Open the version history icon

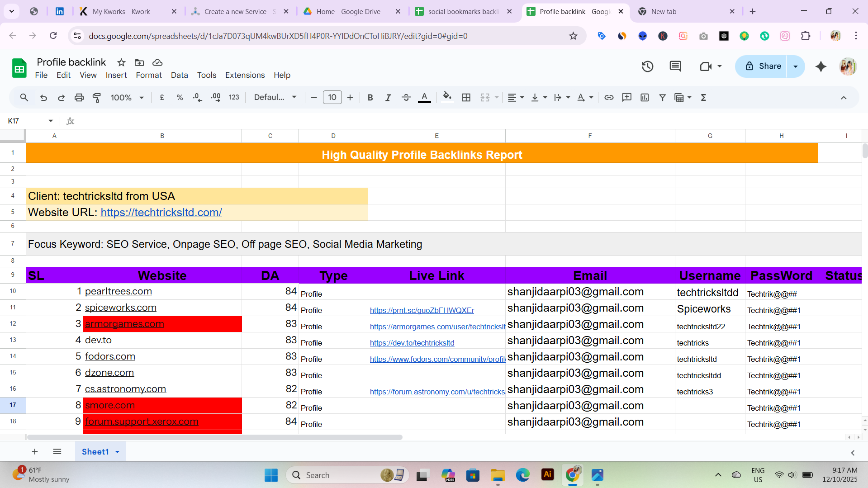point(647,66)
